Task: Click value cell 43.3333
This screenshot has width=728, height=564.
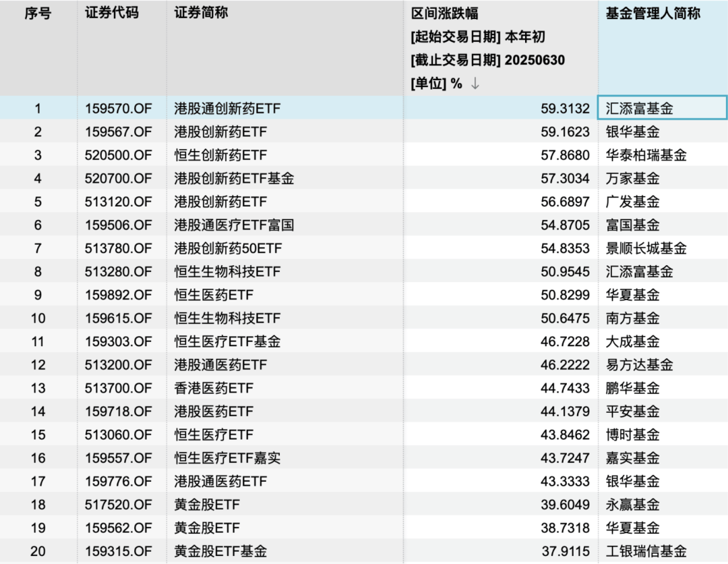Action: click(x=565, y=481)
